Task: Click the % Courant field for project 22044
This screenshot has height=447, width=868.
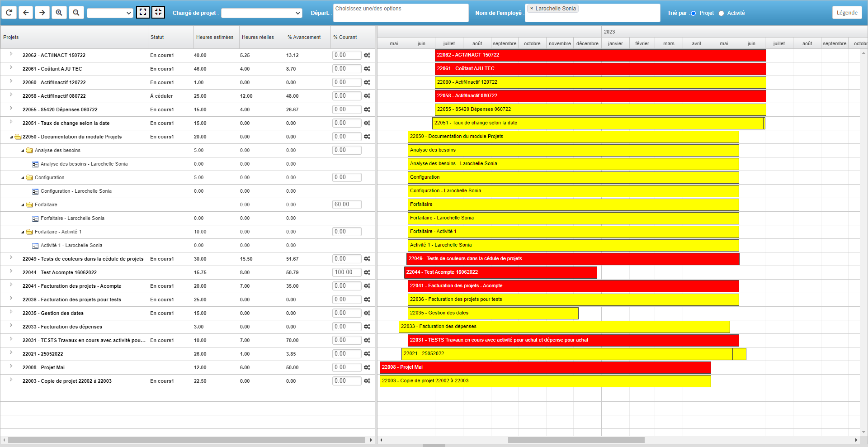Action: click(x=347, y=272)
